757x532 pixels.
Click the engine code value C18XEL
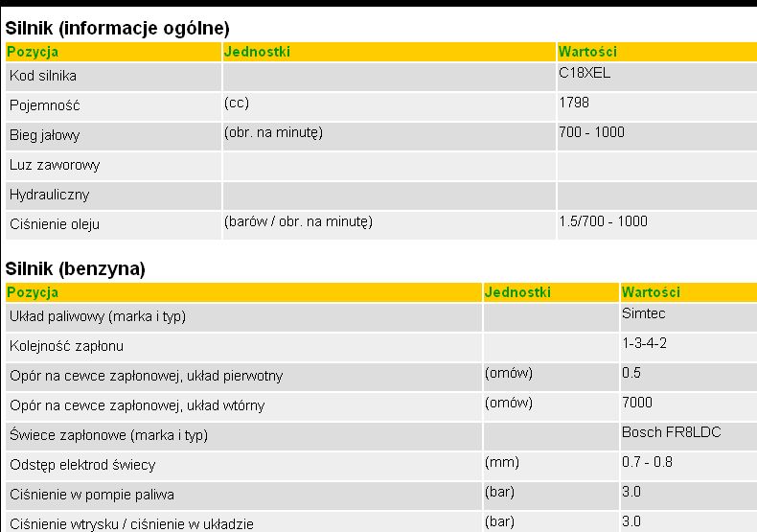[x=585, y=73]
